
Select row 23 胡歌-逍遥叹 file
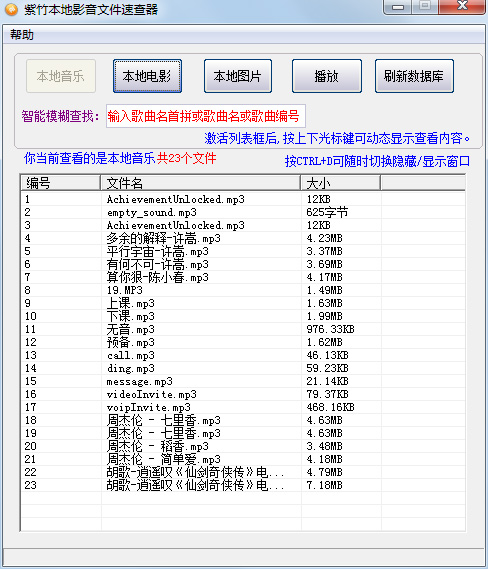[242, 485]
